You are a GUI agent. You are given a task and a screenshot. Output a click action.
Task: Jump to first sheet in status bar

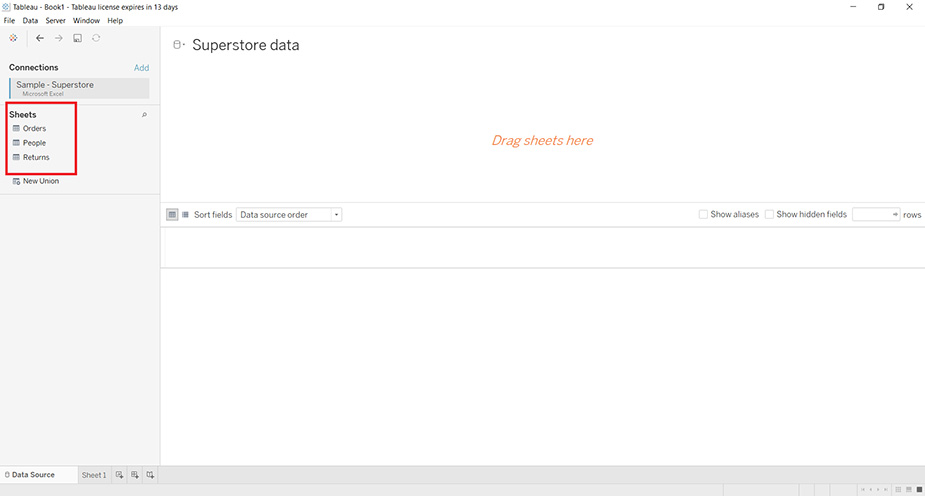pyautogui.click(x=862, y=490)
